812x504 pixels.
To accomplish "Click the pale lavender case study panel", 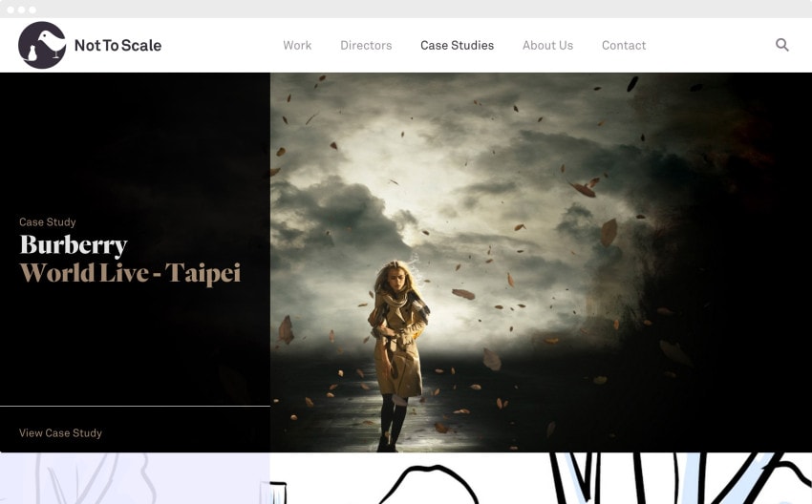I will [x=135, y=478].
